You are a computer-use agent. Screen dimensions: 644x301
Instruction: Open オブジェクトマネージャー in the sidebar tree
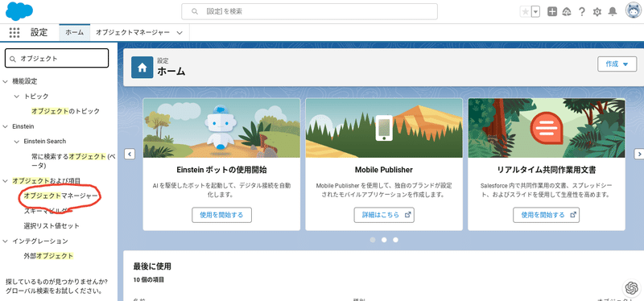click(x=61, y=196)
